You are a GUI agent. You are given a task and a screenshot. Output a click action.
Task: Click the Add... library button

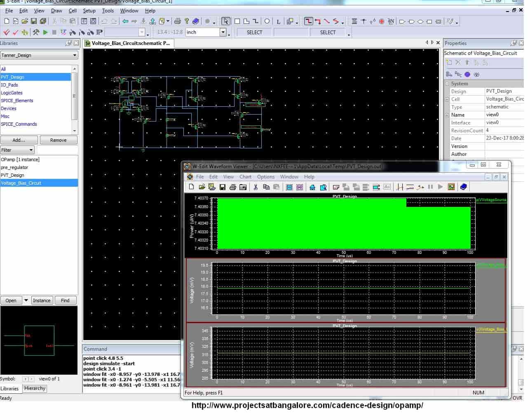(x=19, y=140)
